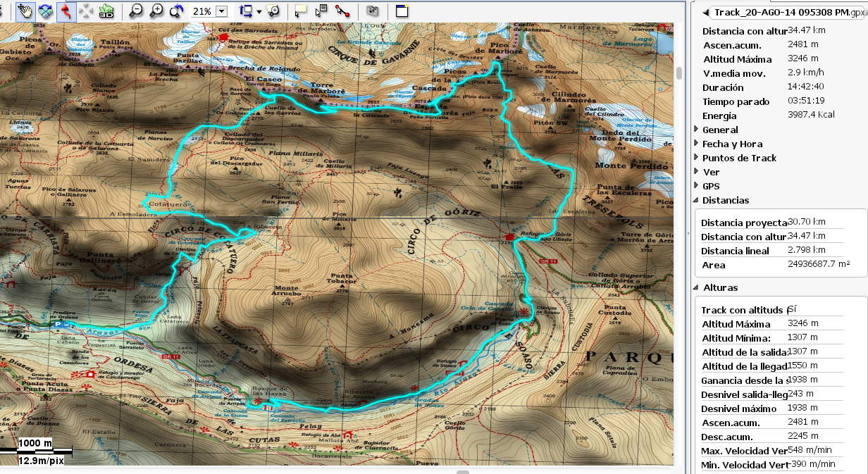This screenshot has height=474, width=868.
Task: Zoom in with the plus magnifier
Action: point(156,11)
